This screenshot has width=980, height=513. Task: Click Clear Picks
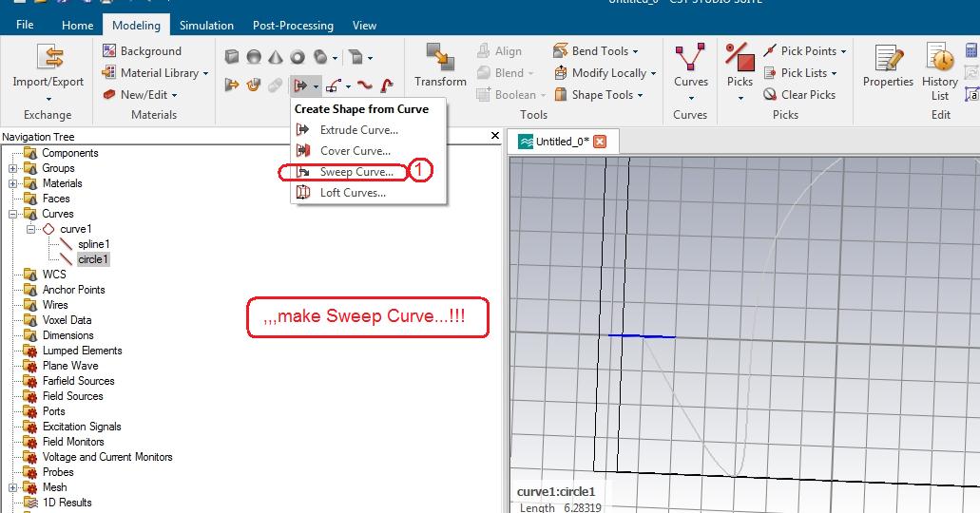click(799, 94)
